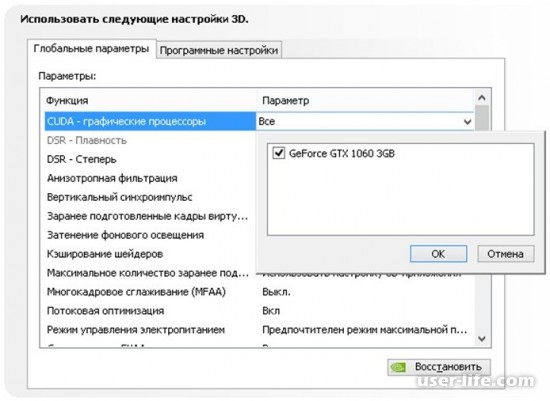Confirm selection with the OK button

click(x=438, y=254)
